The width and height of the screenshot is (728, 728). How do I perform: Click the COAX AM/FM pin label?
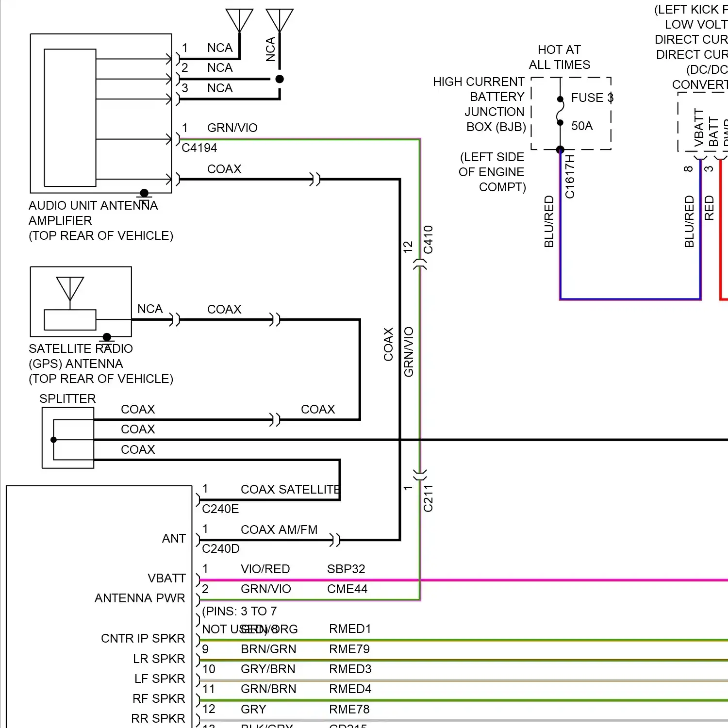click(x=279, y=529)
